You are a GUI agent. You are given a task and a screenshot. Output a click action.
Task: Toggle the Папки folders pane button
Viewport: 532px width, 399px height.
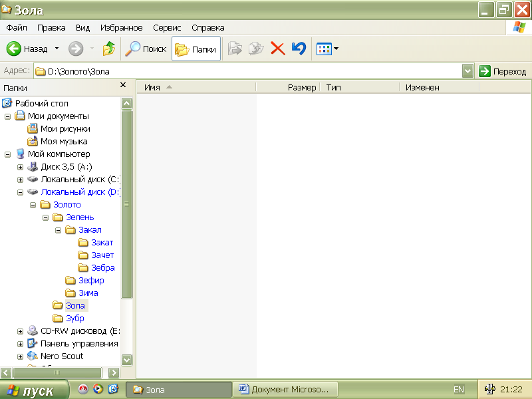pyautogui.click(x=196, y=49)
